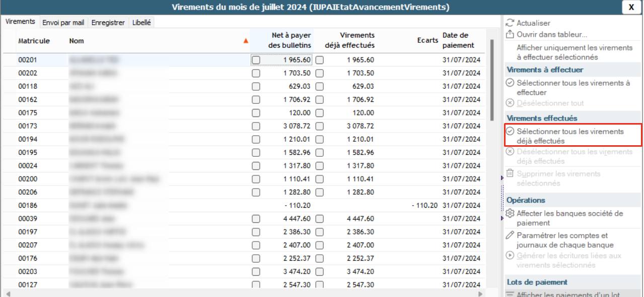This screenshot has height=297, width=644.
Task: Click the Ouvrir dans tableur export icon
Action: coord(510,34)
